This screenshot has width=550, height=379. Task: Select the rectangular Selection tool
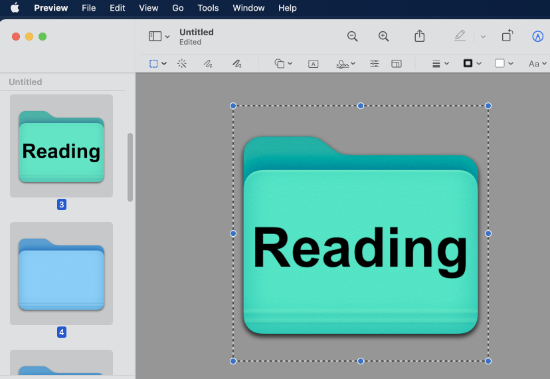[154, 64]
